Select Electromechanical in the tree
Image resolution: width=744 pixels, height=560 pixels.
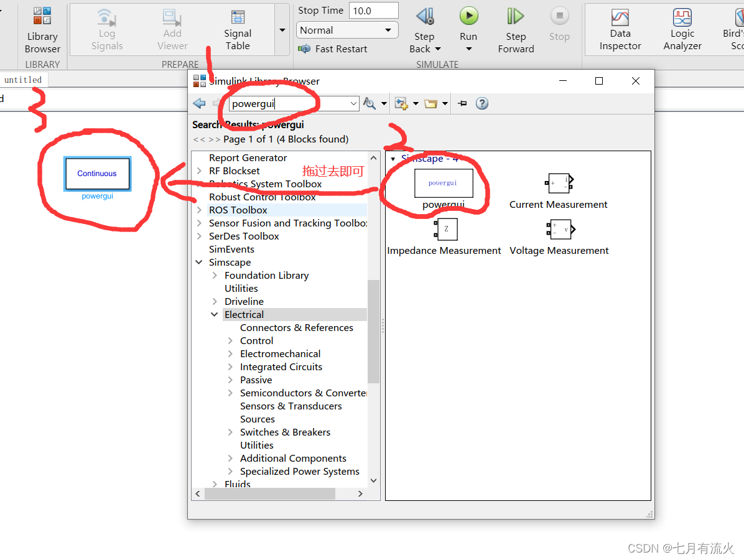click(x=280, y=354)
